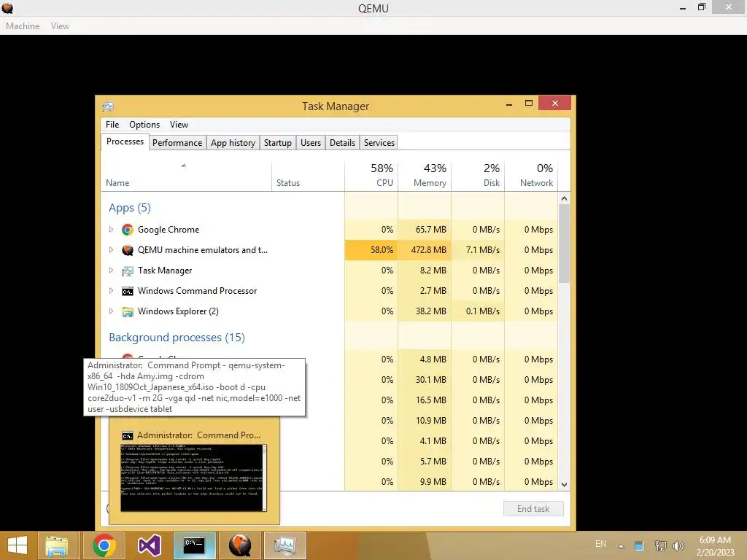Click the Task Manager taskbar icon
The image size is (747, 560).
[x=285, y=545]
